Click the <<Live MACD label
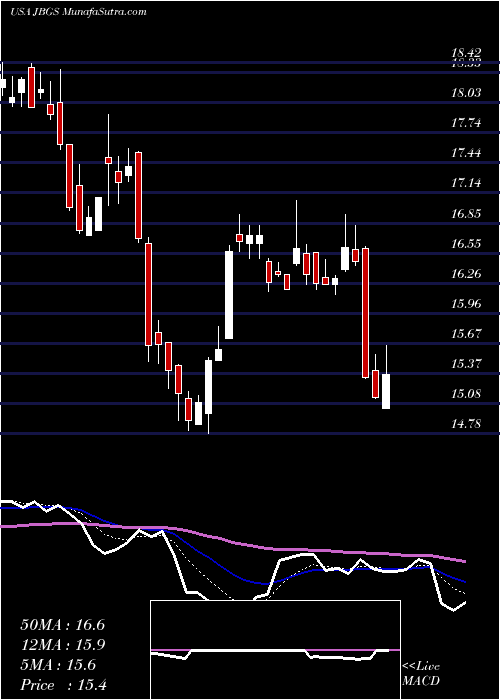The height and width of the screenshot is (700, 500). (421, 674)
